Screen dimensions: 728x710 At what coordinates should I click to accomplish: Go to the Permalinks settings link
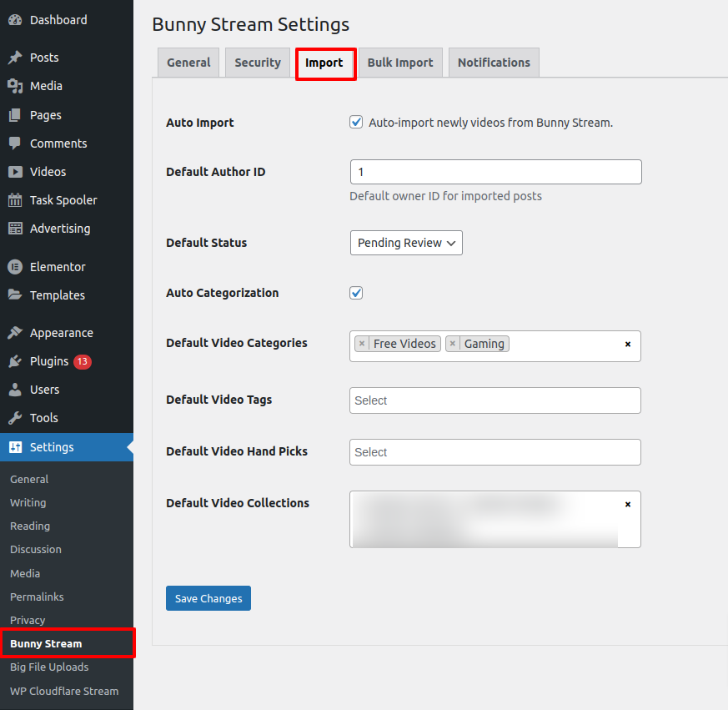coord(37,597)
